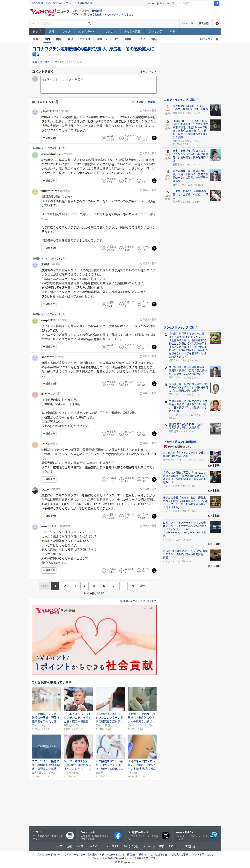The image size is (250, 868).
Task: Open 「日本人はモルモット」 article thumbnail
Action: (78, 699)
